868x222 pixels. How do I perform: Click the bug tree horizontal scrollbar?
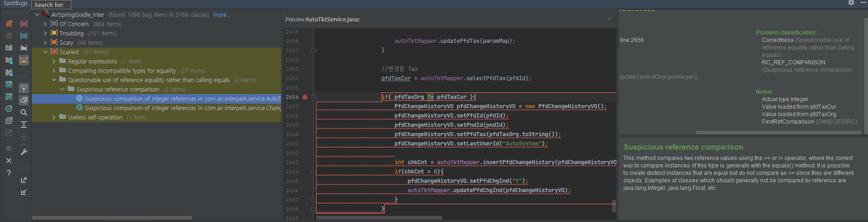click(112, 218)
